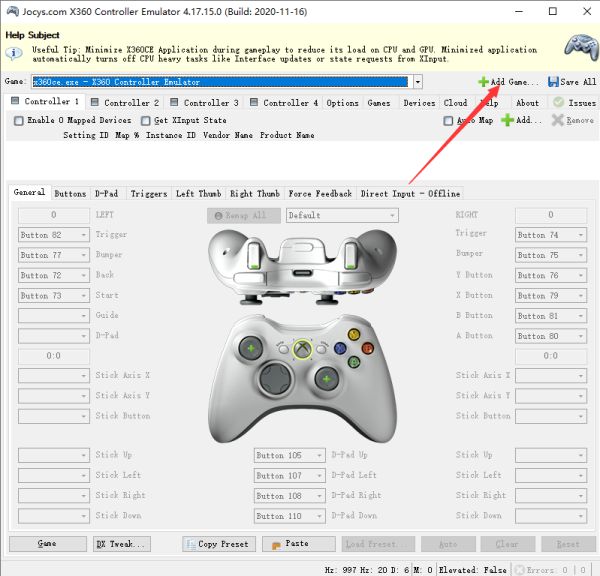This screenshot has width=600, height=576.
Task: Enable the 'Enable 0 Mapped Devices' checkbox
Action: (x=19, y=121)
